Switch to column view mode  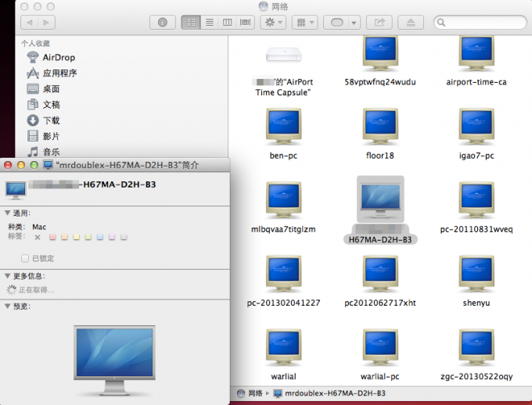click(227, 23)
